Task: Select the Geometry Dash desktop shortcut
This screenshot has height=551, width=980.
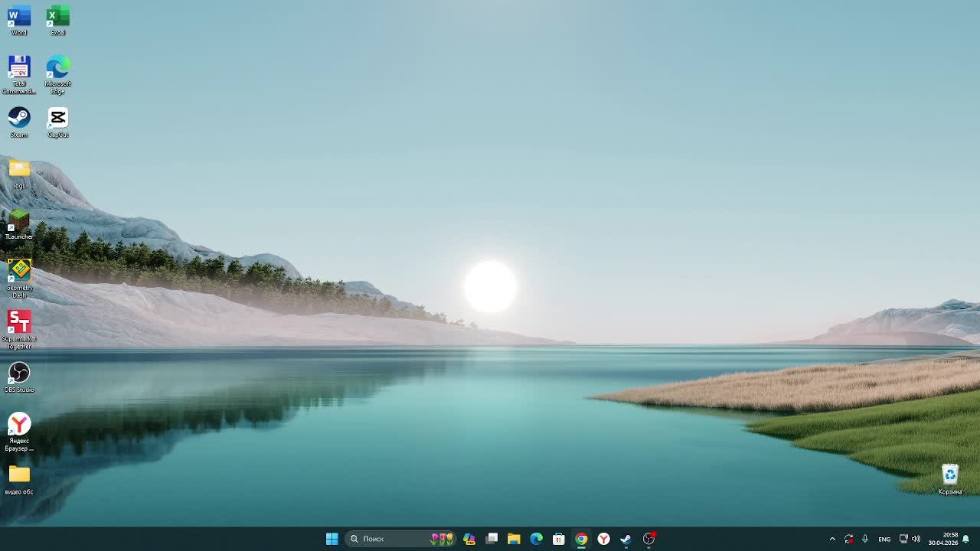Action: tap(19, 279)
